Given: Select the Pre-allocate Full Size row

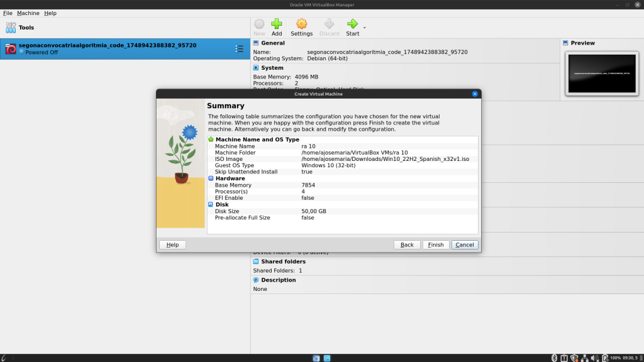Looking at the screenshot, I should 343,217.
